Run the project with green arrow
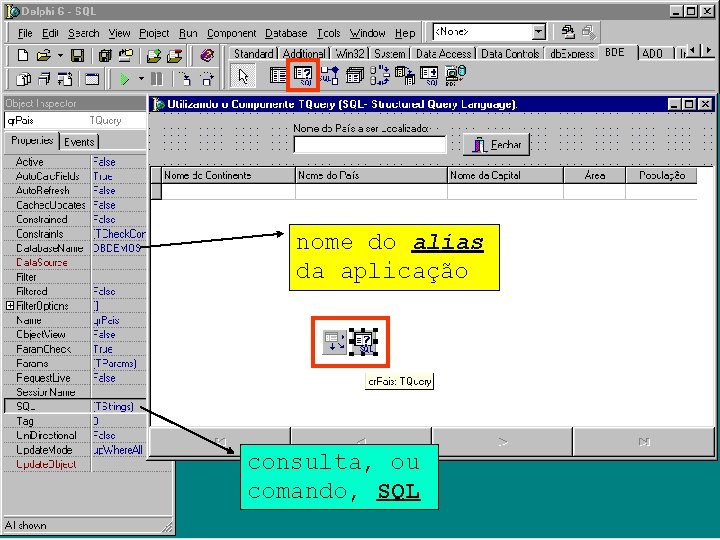 pyautogui.click(x=124, y=79)
